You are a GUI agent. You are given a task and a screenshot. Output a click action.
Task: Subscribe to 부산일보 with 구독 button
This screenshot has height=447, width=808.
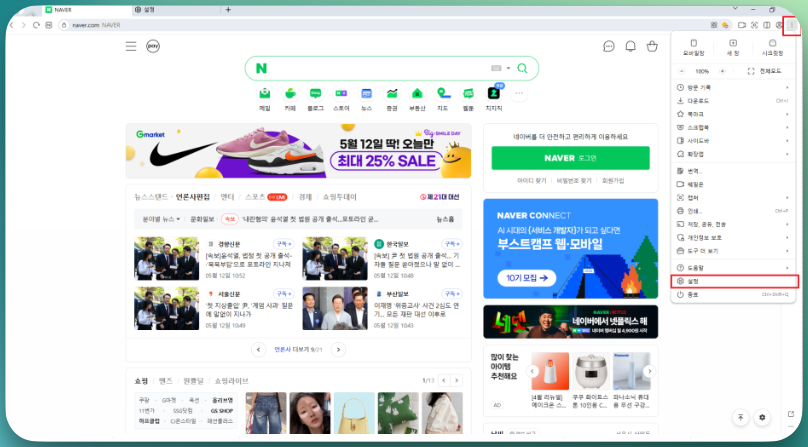(x=452, y=294)
